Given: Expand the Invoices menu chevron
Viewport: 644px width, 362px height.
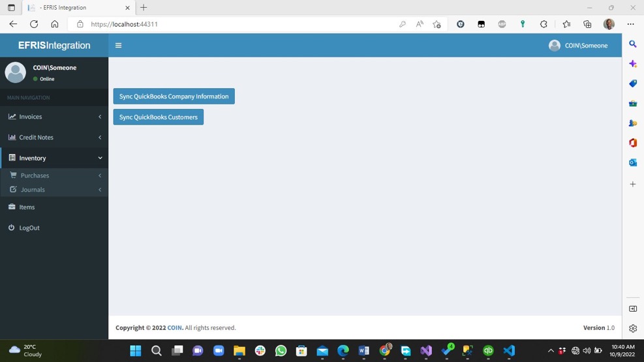Looking at the screenshot, I should (x=100, y=117).
